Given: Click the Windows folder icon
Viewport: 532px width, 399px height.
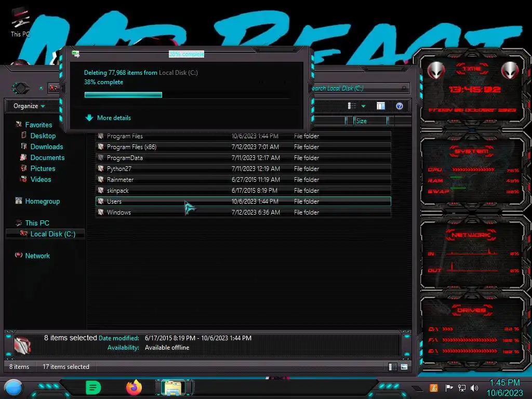Looking at the screenshot, I should (101, 212).
